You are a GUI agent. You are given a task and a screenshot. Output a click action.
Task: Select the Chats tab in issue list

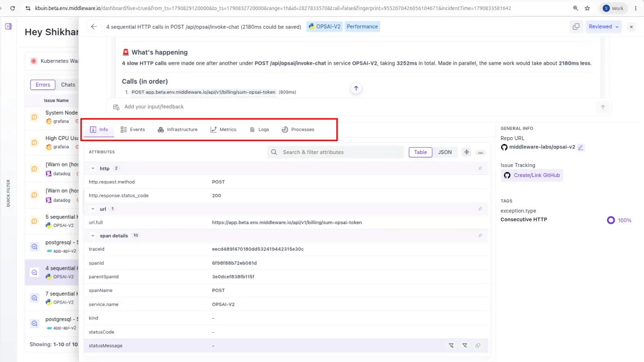click(x=68, y=84)
